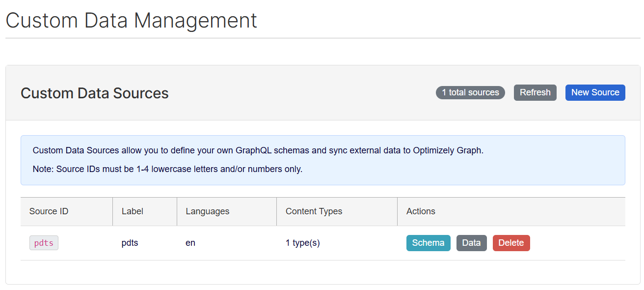Click the '1 total sources' badge
This screenshot has width=644, height=290.
coord(470,92)
